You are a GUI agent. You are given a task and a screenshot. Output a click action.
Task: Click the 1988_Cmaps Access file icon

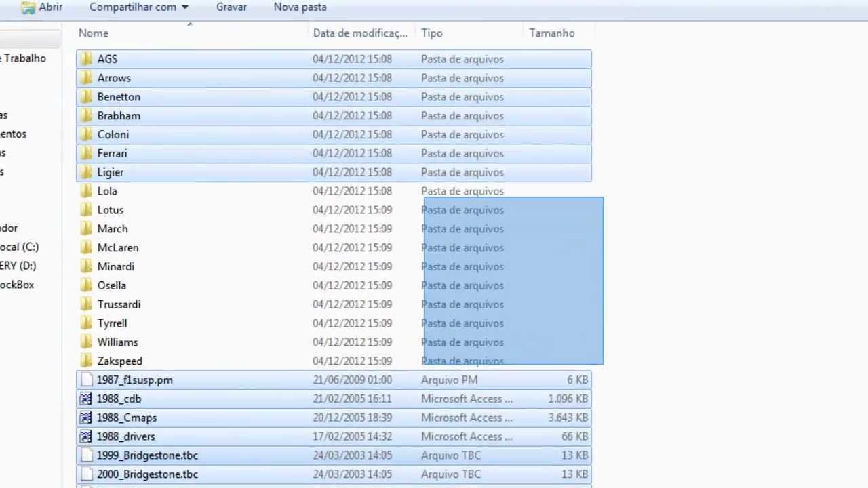point(85,418)
